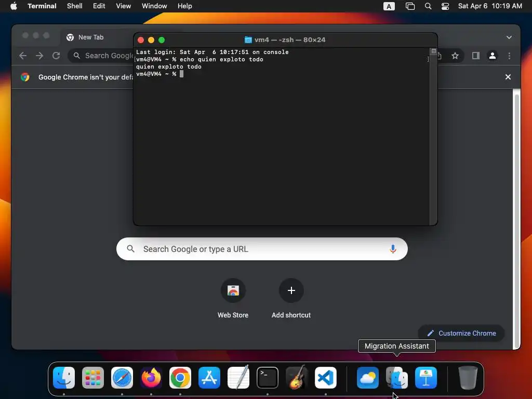Click the Terminal output line 'quien exploto todo'
Viewport: 532px width, 399px height.
point(169,66)
